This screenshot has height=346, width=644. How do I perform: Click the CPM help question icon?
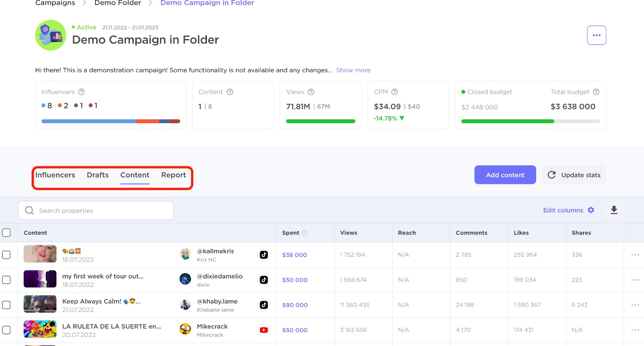[394, 92]
